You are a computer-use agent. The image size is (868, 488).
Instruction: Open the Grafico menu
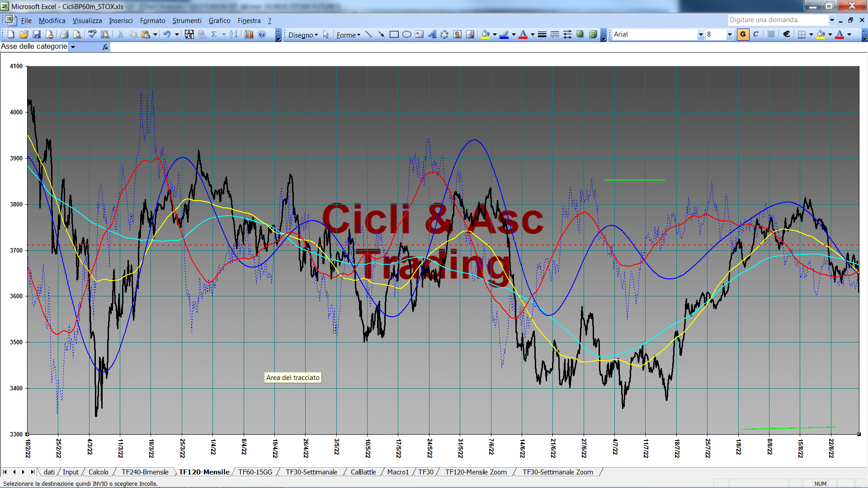click(x=219, y=21)
